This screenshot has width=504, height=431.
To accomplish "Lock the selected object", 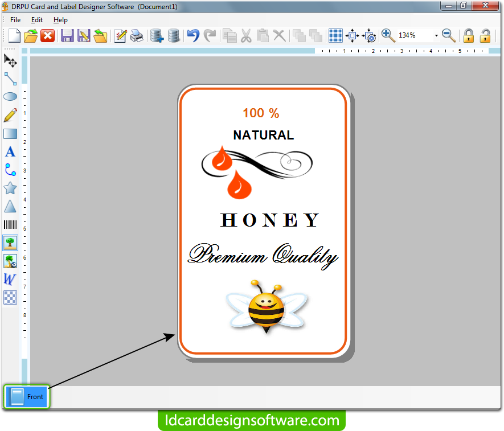I will (468, 35).
